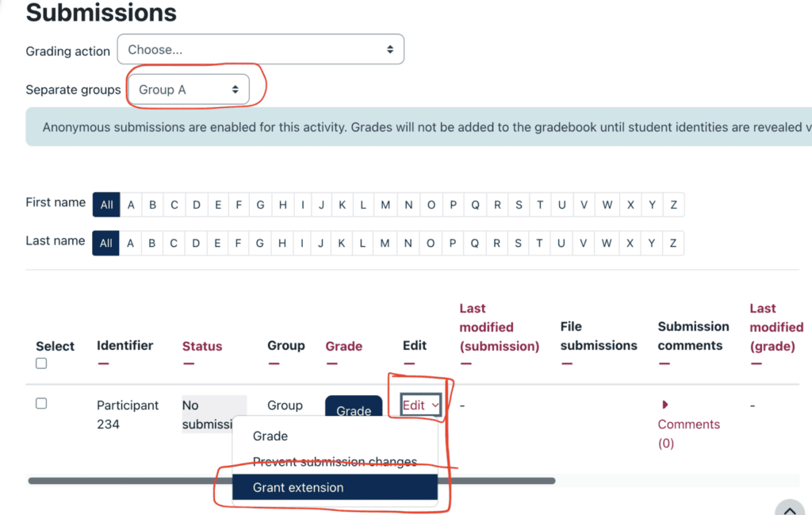Choose Grant extension from the menu
This screenshot has width=812, height=515.
pyautogui.click(x=335, y=487)
